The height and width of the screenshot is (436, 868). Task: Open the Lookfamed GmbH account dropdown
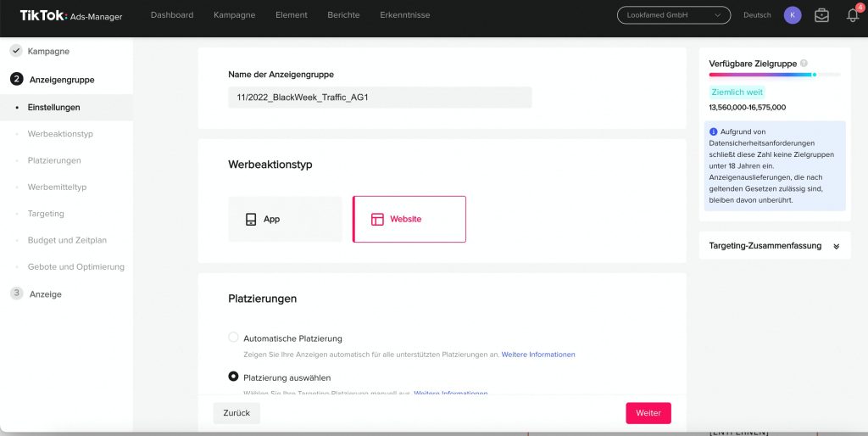[x=674, y=15]
